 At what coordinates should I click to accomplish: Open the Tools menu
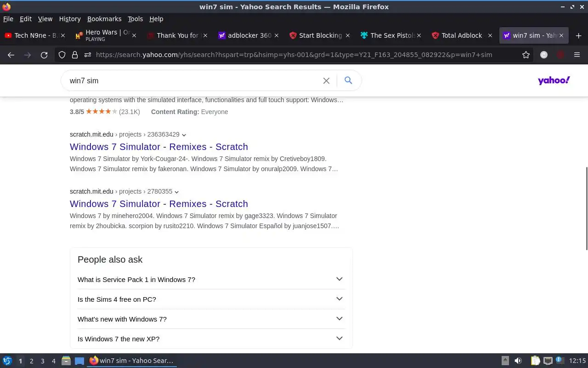click(136, 19)
